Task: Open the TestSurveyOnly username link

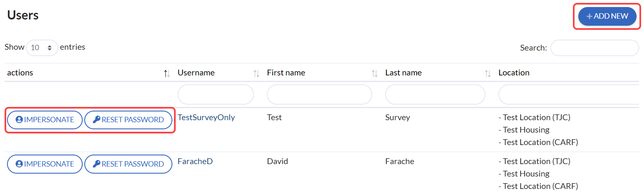Action: click(206, 117)
